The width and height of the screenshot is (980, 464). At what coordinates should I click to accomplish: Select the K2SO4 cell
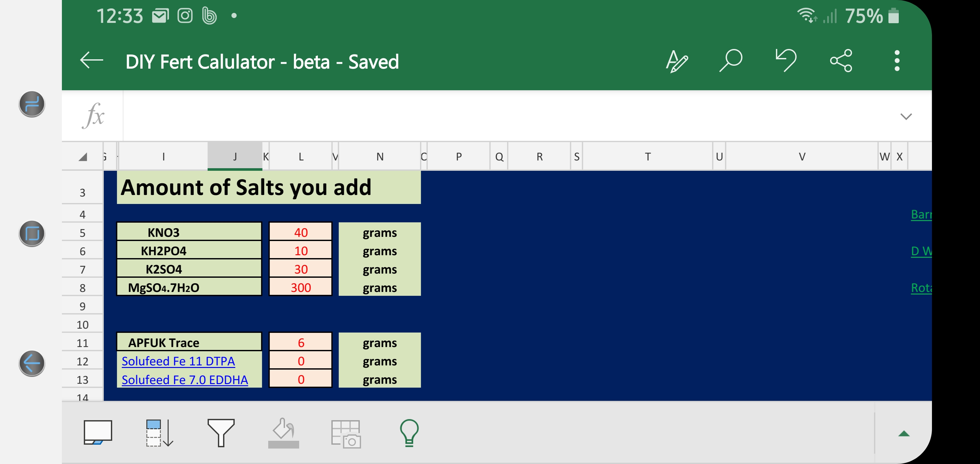(x=189, y=269)
